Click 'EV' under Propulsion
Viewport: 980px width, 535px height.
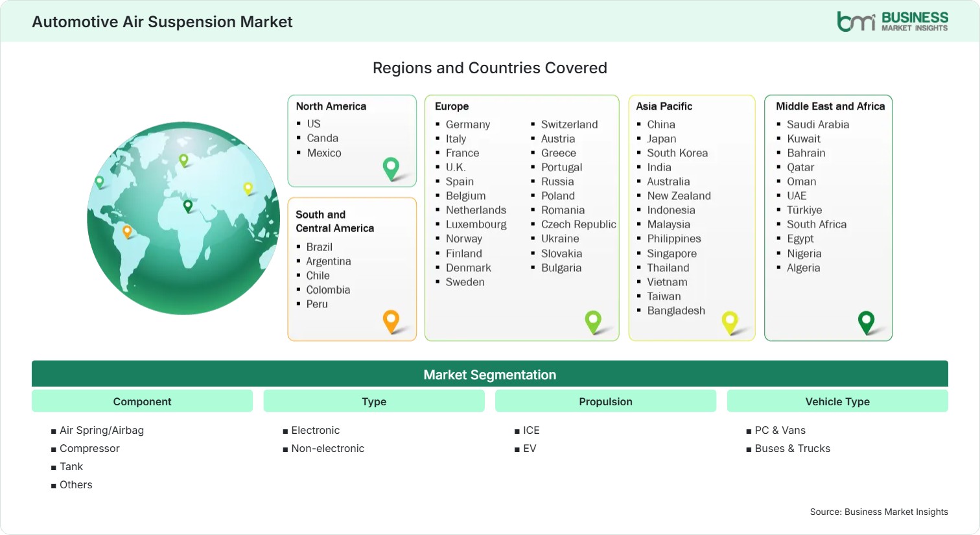click(x=530, y=448)
